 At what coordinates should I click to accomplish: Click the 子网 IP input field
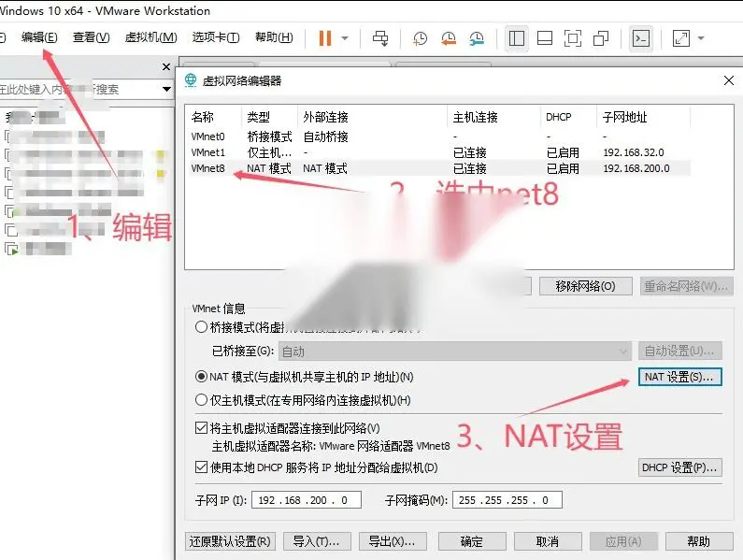tap(307, 500)
